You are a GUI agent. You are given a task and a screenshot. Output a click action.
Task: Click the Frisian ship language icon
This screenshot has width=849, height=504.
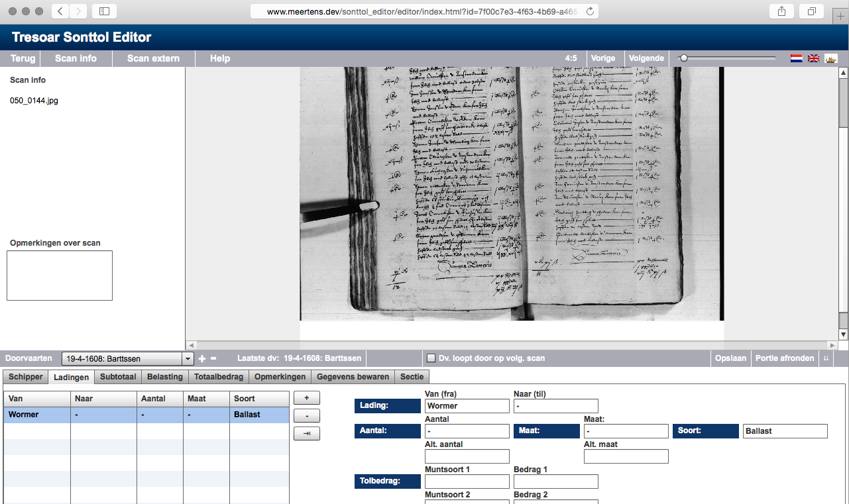pos(831,58)
